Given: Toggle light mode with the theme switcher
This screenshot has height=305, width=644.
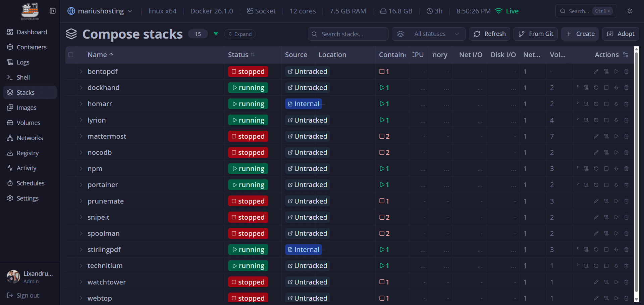Looking at the screenshot, I should point(630,11).
